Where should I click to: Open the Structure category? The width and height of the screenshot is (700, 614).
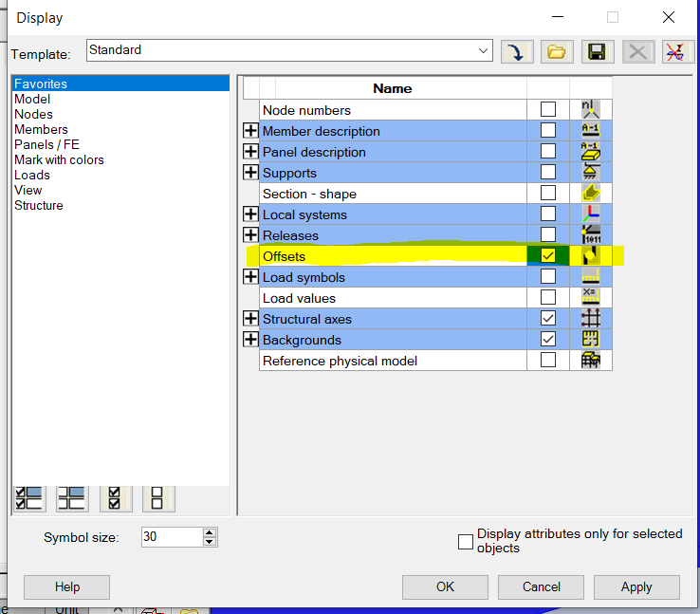tap(120, 205)
